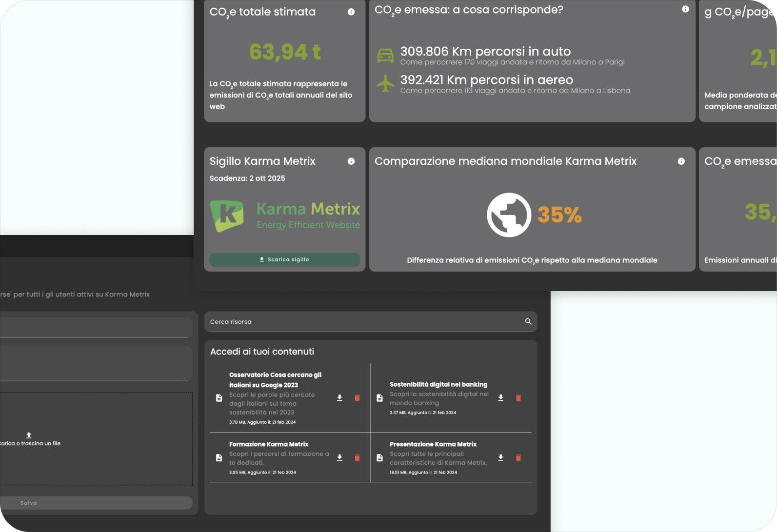Delete Formazione Karma Metrix resource
This screenshot has width=777, height=532.
357,458
